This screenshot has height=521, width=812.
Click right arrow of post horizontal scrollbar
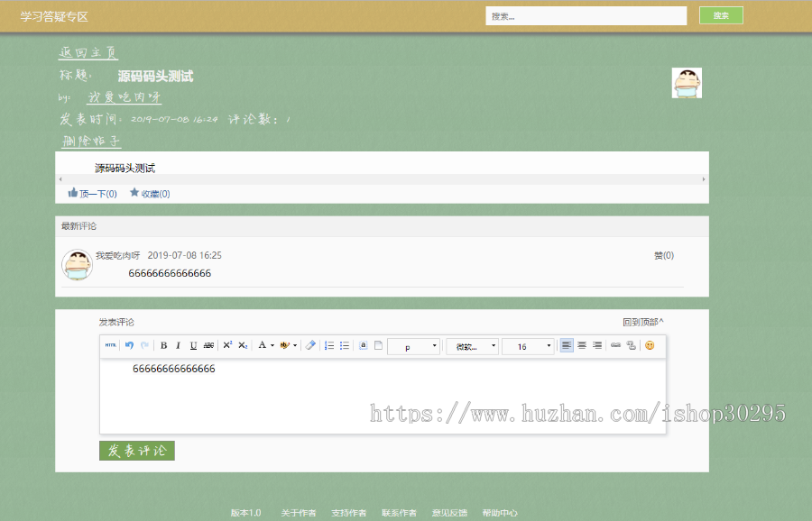pos(703,179)
